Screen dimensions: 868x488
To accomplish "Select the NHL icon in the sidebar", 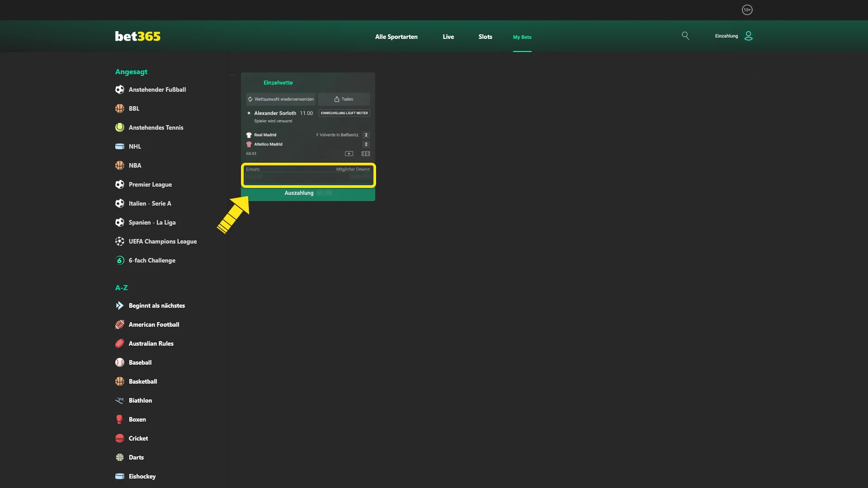I will pos(119,146).
